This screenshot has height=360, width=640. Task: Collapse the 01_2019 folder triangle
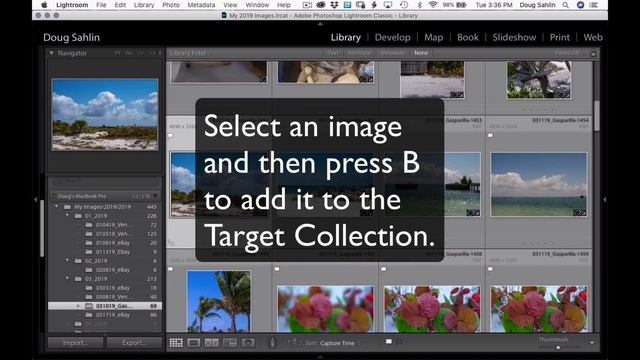67,216
